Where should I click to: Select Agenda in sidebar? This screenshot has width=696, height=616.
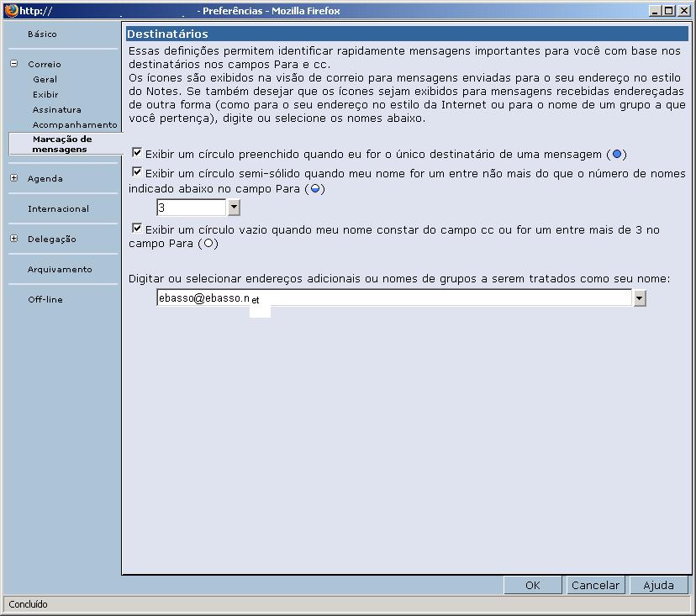[45, 179]
